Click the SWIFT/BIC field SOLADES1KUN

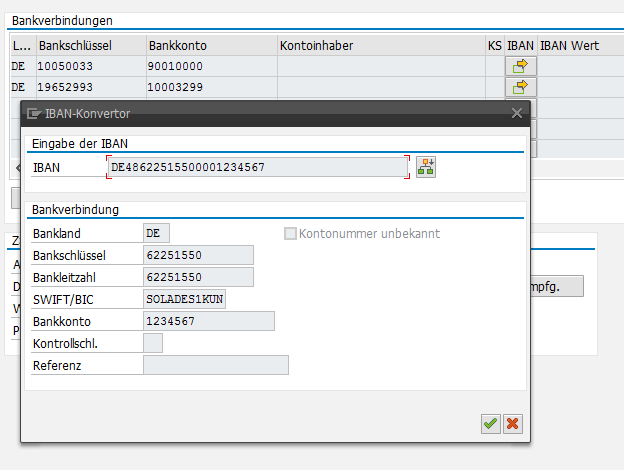185,299
